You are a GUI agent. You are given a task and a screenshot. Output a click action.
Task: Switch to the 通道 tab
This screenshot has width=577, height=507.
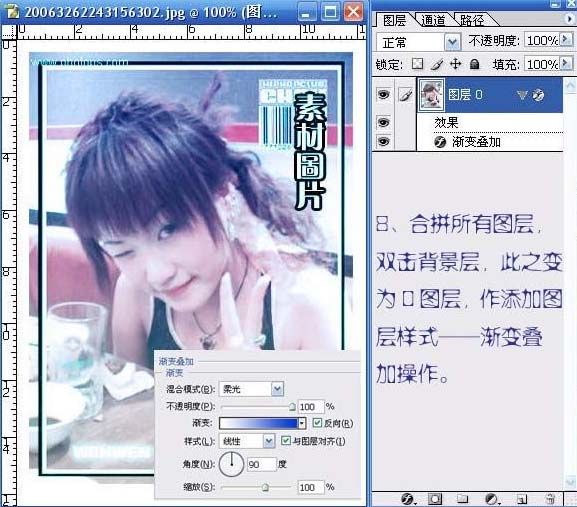[x=433, y=20]
